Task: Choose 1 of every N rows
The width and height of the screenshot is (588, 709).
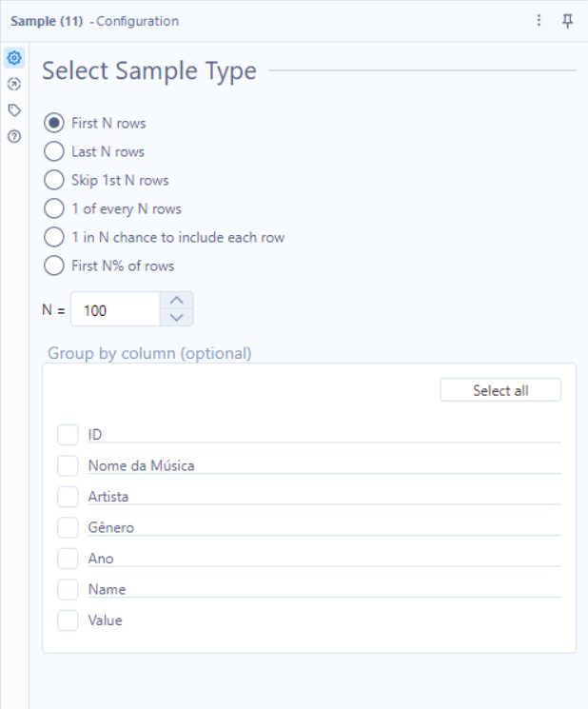Action: (54, 208)
